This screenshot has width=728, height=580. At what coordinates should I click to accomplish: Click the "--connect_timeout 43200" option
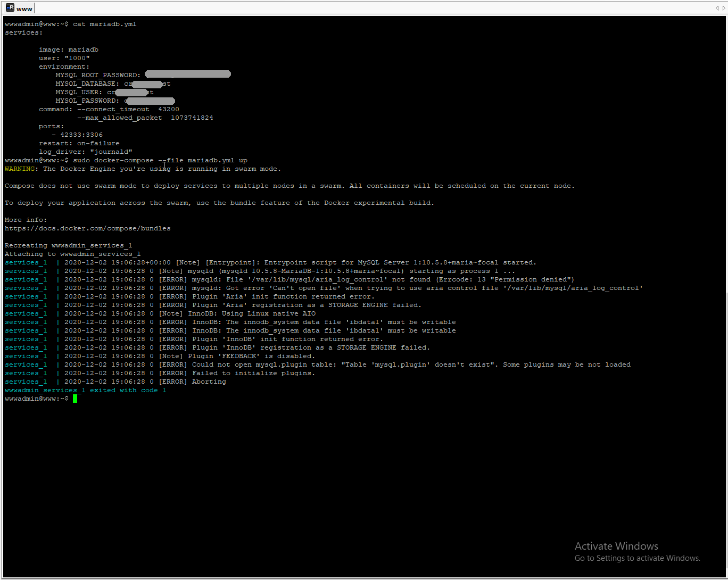click(x=128, y=109)
